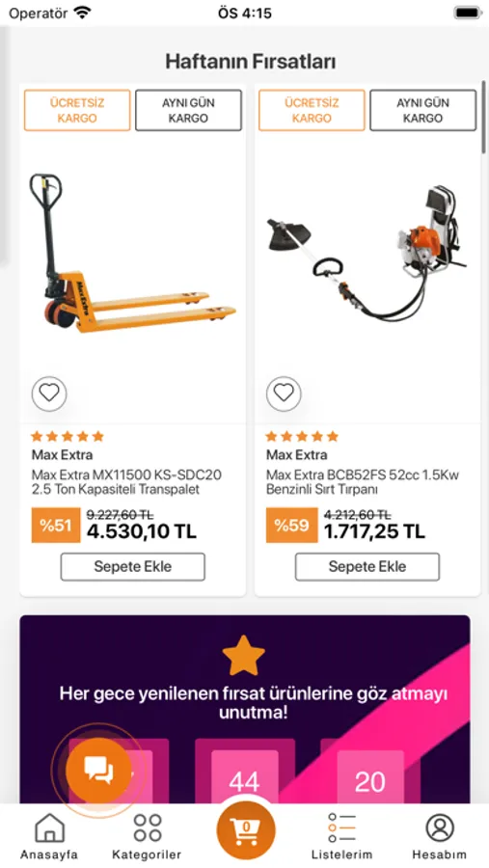Open Max Extra MX11500 KS-SDC20 product title

tap(126, 482)
